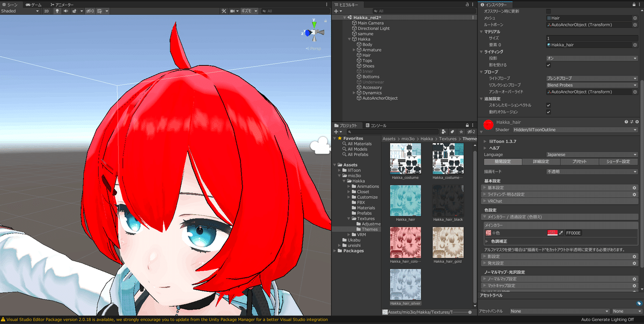Click the Project search-by-type filter icon
Screen dimensions: 644x324
444,131
